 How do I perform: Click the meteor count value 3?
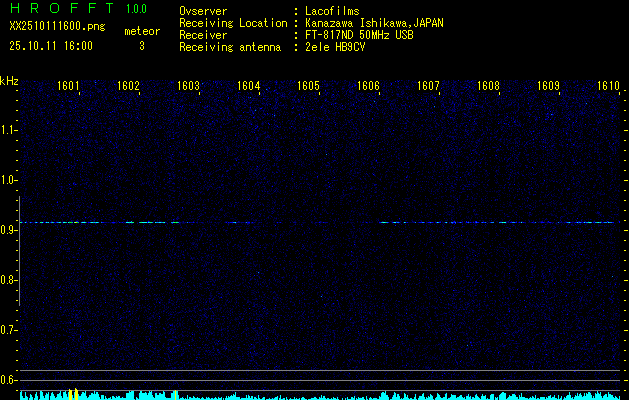141,46
